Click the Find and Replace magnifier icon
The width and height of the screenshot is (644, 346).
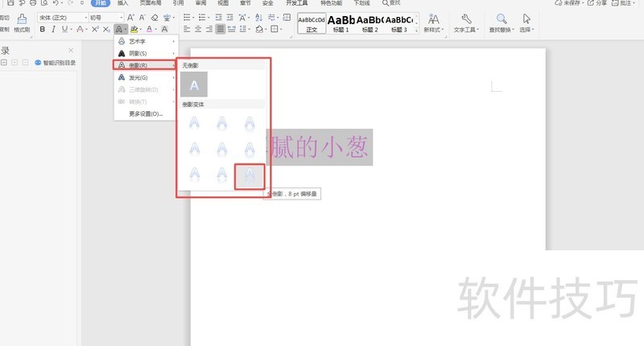[501, 19]
